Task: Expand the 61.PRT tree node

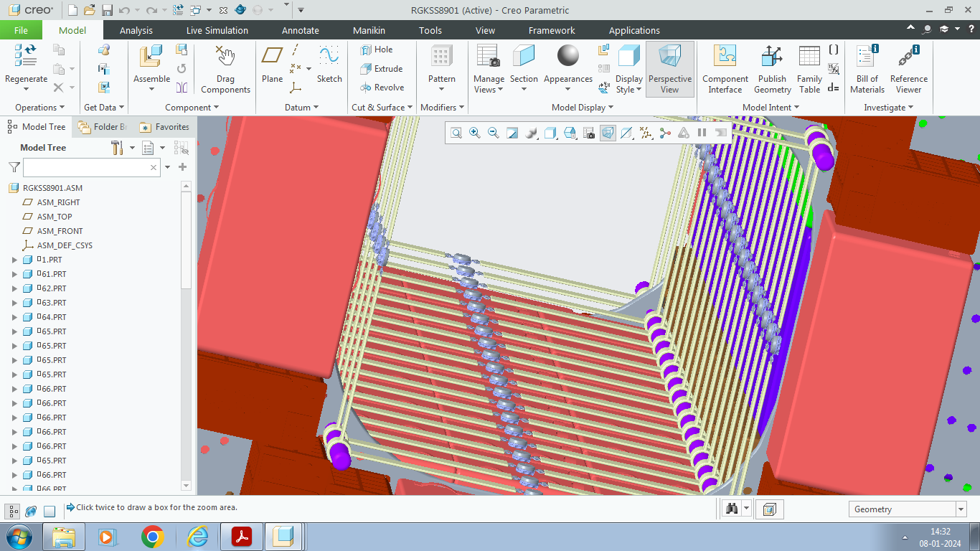Action: point(14,274)
